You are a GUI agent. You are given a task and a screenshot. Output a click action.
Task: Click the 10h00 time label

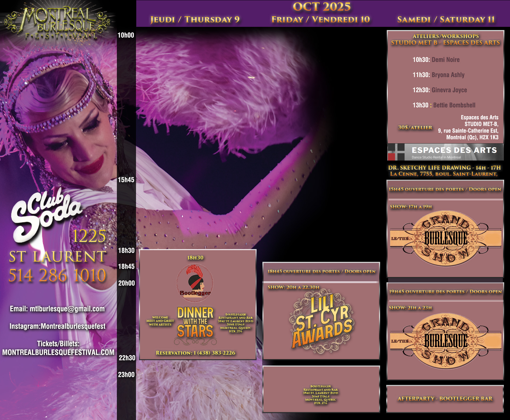point(126,35)
